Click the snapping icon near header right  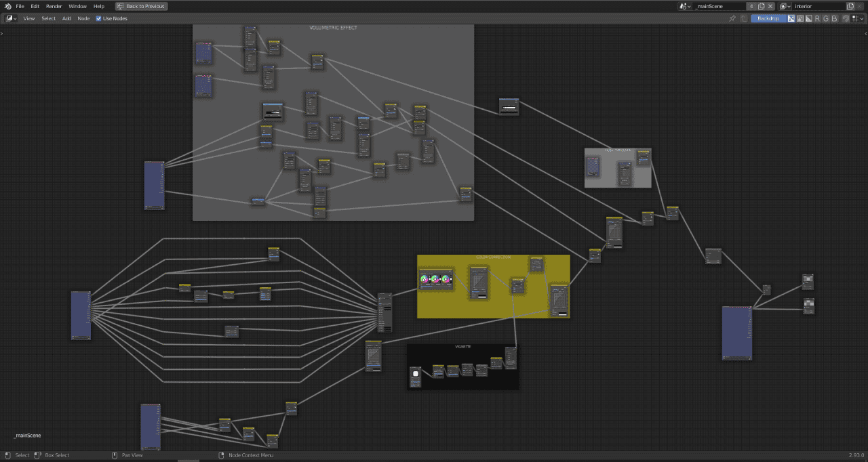tap(846, 18)
